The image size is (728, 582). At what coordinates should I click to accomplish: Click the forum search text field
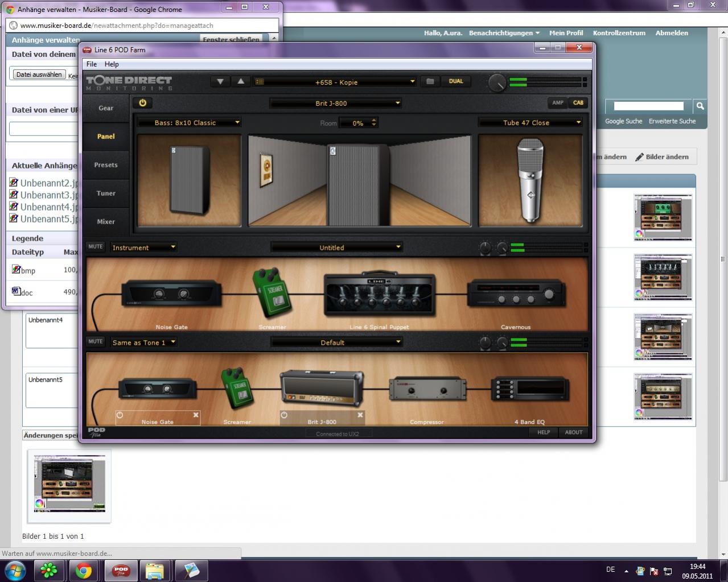pos(648,106)
